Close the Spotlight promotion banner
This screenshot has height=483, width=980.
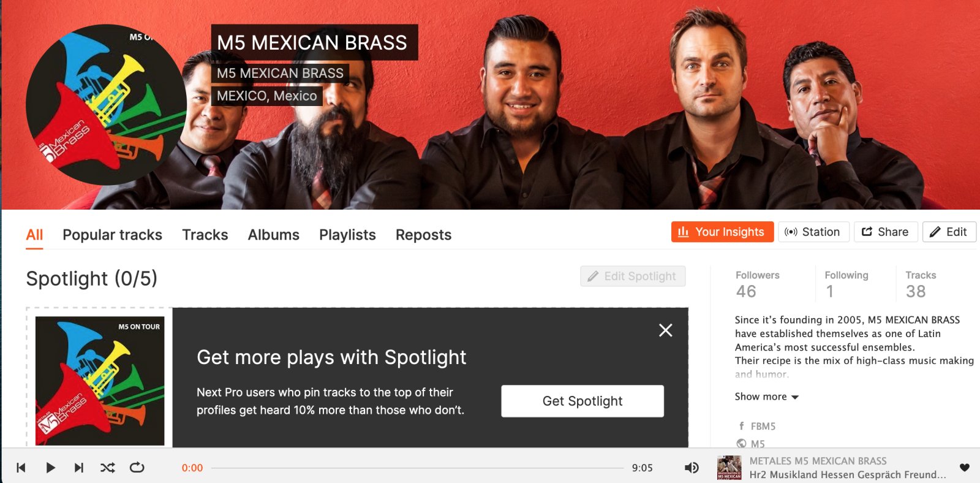point(666,330)
